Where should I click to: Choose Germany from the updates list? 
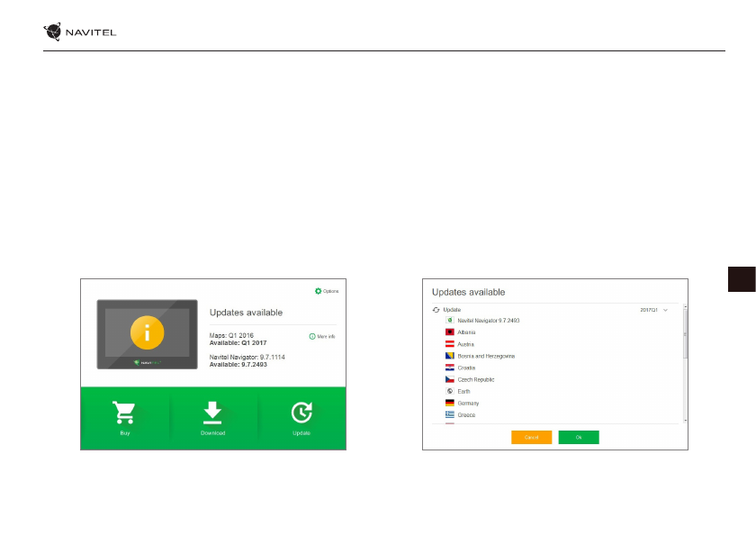point(468,403)
